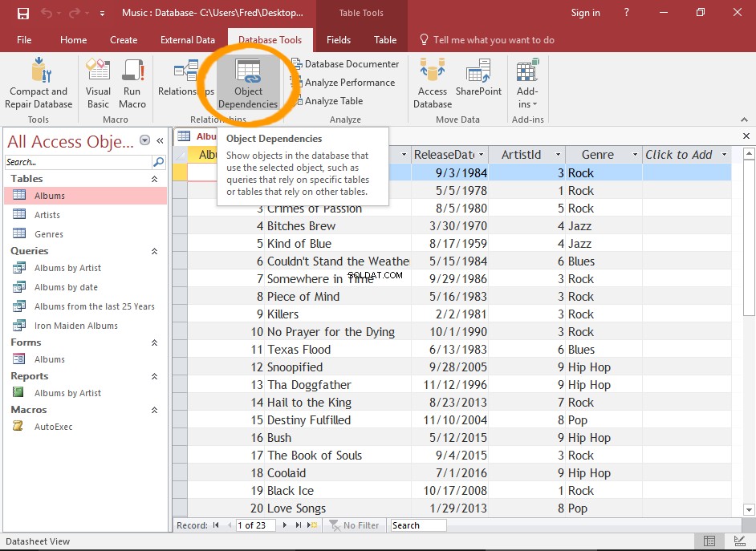Select the Artists table
The height and width of the screenshot is (551, 756).
tap(86, 215)
